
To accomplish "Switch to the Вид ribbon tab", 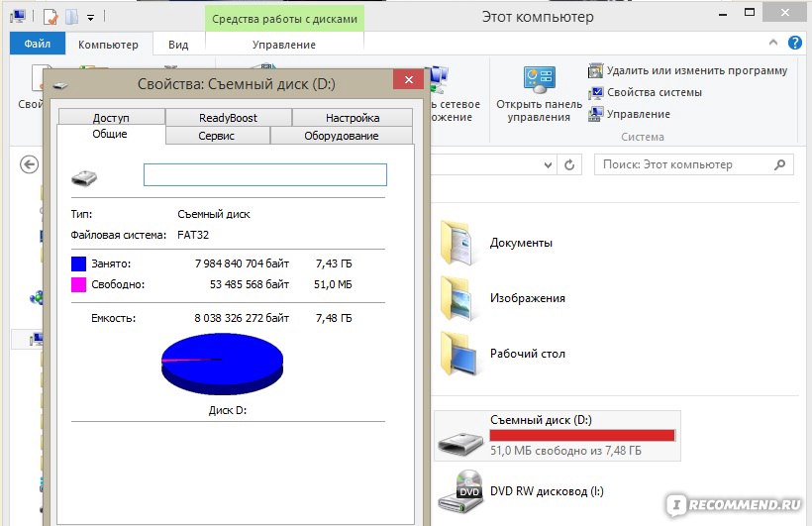I will click(x=178, y=45).
